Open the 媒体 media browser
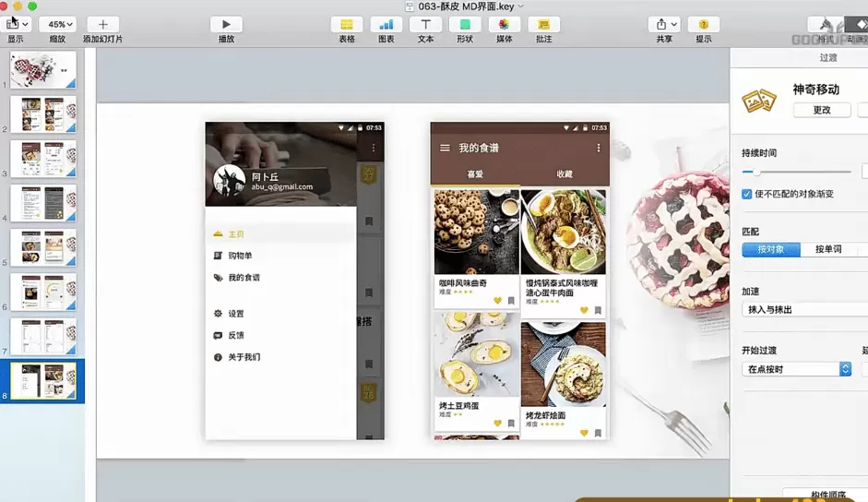 coord(504,24)
